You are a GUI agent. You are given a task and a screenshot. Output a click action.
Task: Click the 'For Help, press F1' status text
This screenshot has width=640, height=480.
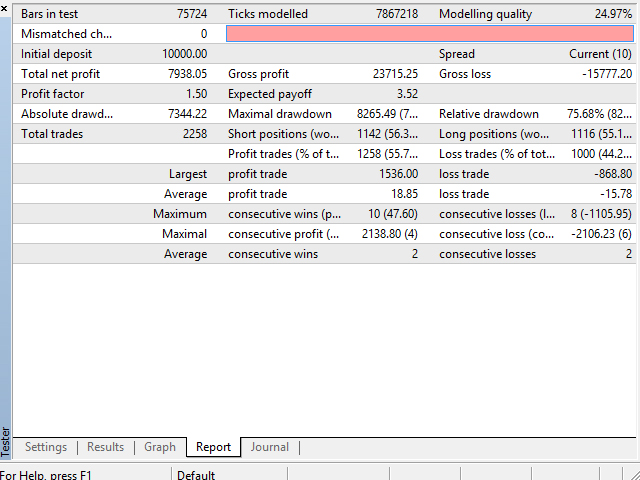tap(46, 475)
